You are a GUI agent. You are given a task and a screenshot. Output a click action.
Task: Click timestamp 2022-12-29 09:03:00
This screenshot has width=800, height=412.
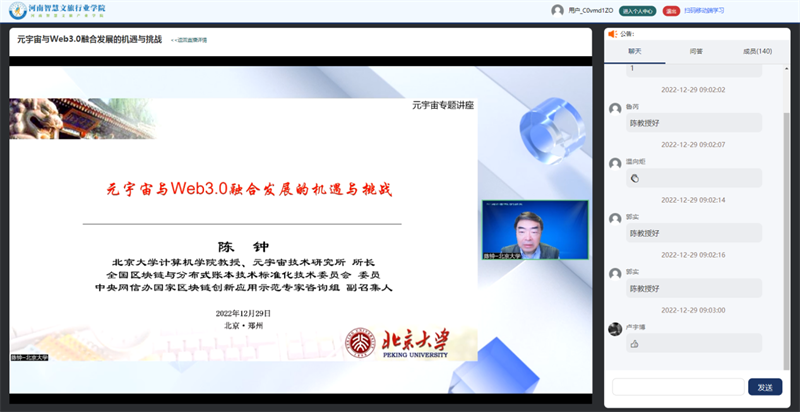point(693,310)
